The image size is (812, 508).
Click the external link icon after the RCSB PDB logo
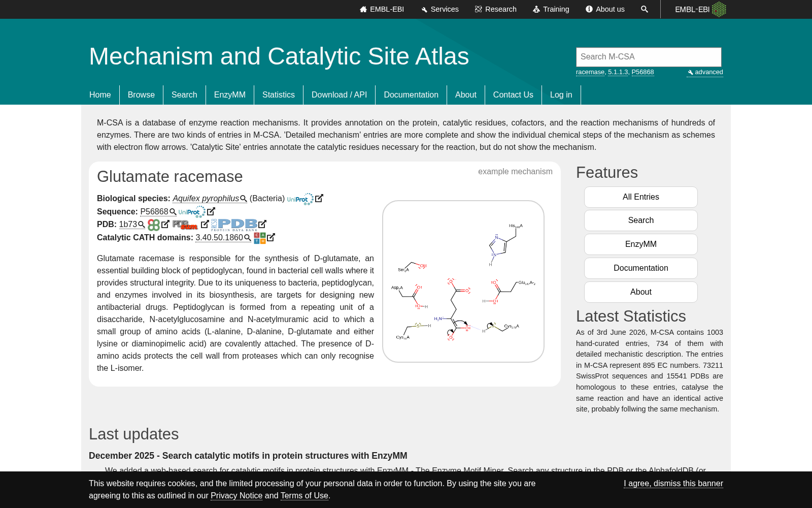click(262, 224)
